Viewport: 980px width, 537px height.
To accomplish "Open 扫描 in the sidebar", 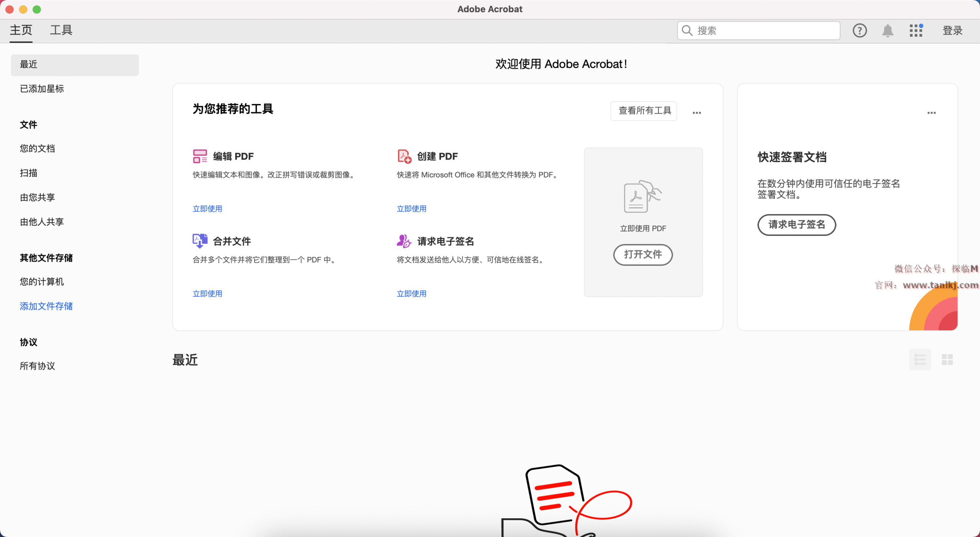I will (x=29, y=173).
